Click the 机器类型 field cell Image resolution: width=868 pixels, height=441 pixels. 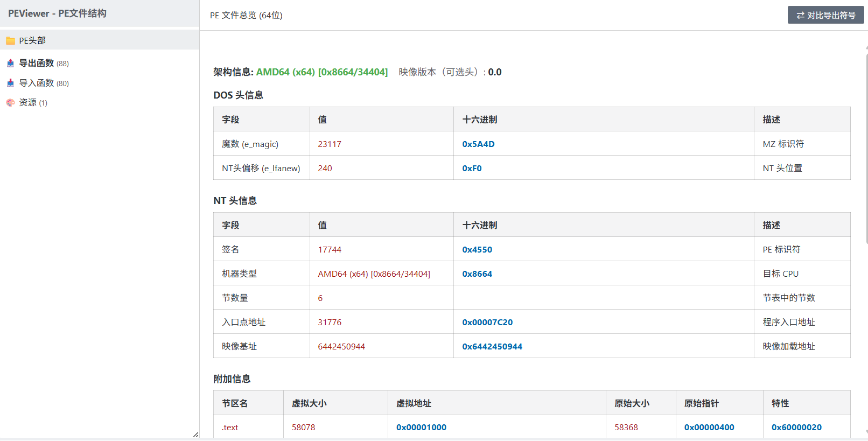point(262,274)
